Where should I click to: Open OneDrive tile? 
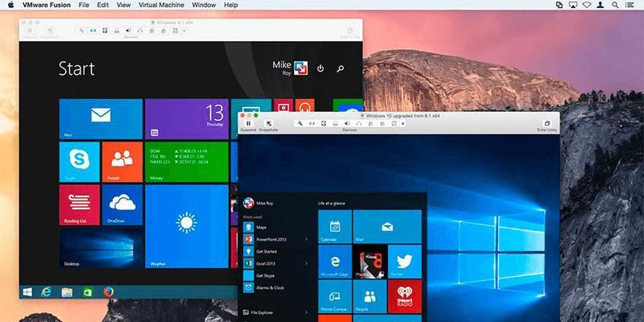pos(122,205)
